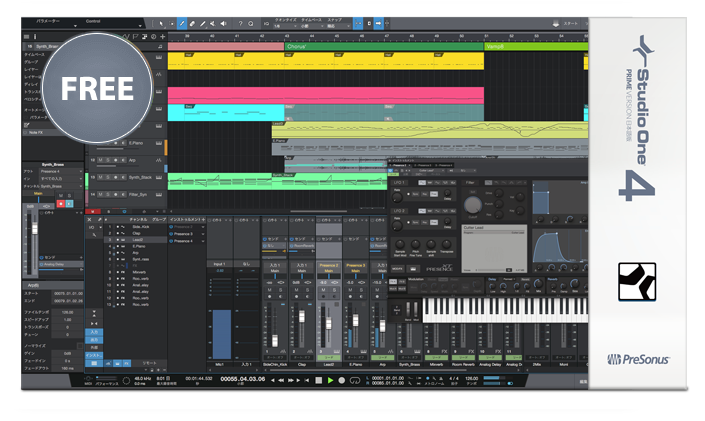Open the quantize value dropdown
The image size is (705, 421).
pos(285,27)
